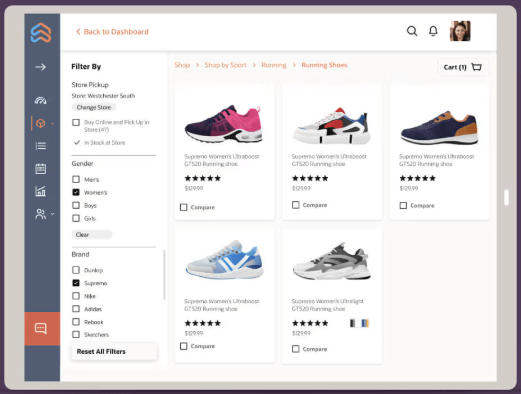Open notifications bell icon

(x=433, y=31)
